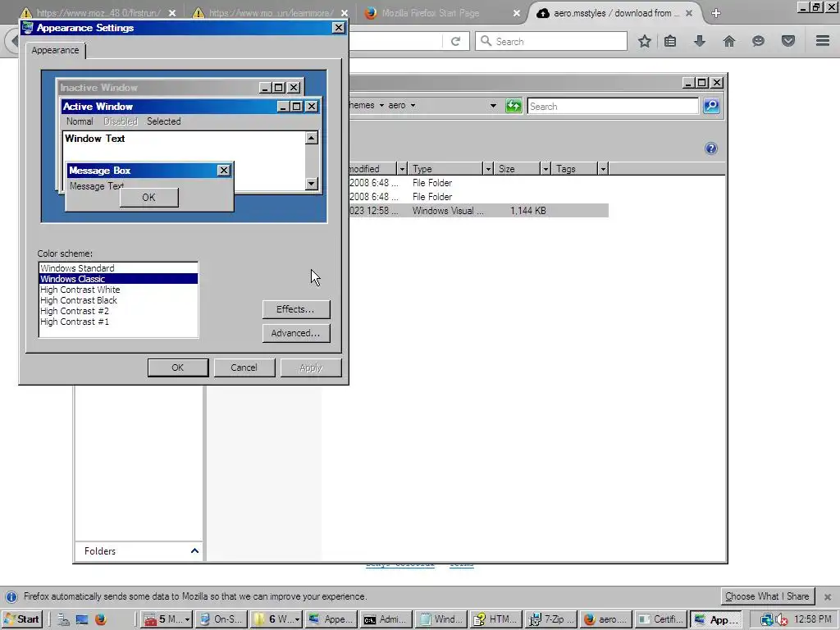This screenshot has width=840, height=630.
Task: Open the Date modified column filter dropdown
Action: (402, 169)
